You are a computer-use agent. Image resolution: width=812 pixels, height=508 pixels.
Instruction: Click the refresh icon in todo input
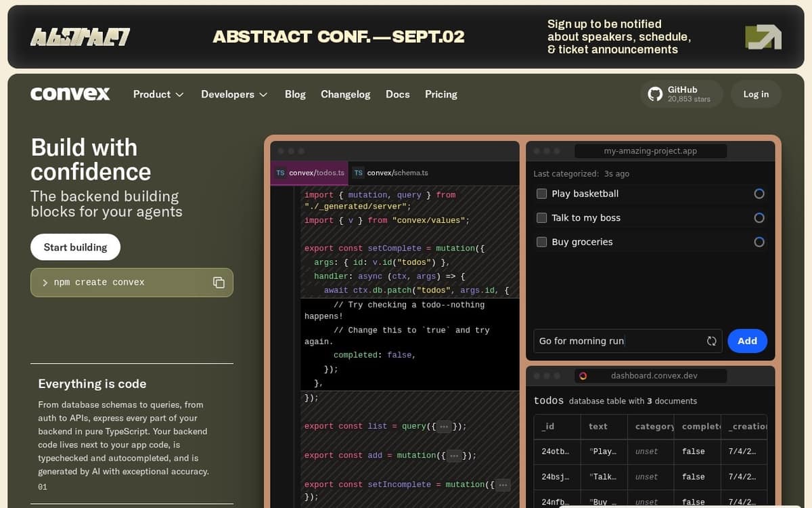click(712, 341)
